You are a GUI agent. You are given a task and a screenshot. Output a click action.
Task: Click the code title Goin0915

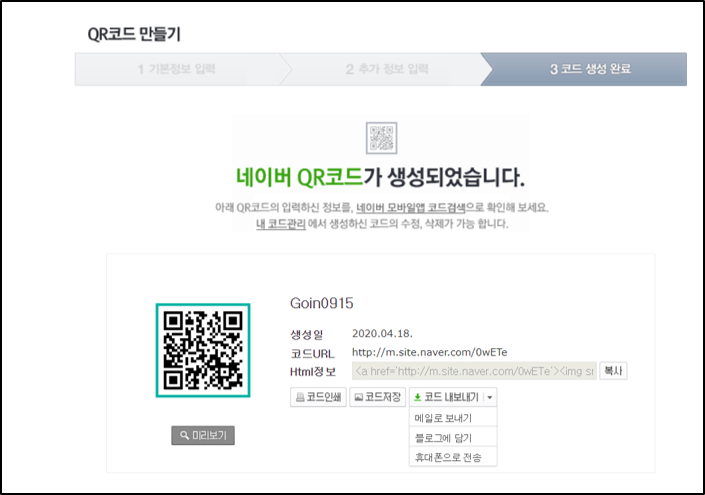(321, 303)
